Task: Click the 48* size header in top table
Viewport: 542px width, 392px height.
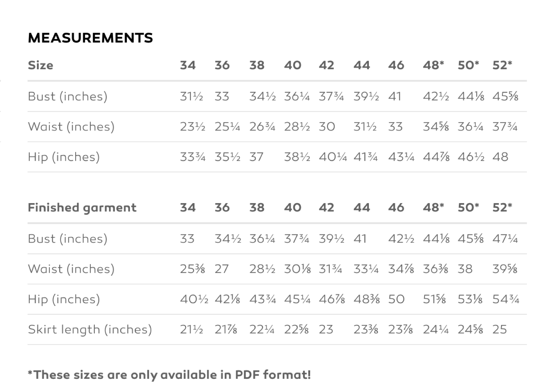Action: 433,65
